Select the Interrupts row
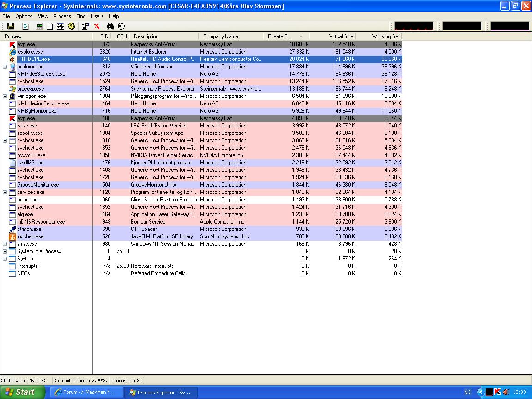The width and height of the screenshot is (532, 399). pos(201,266)
